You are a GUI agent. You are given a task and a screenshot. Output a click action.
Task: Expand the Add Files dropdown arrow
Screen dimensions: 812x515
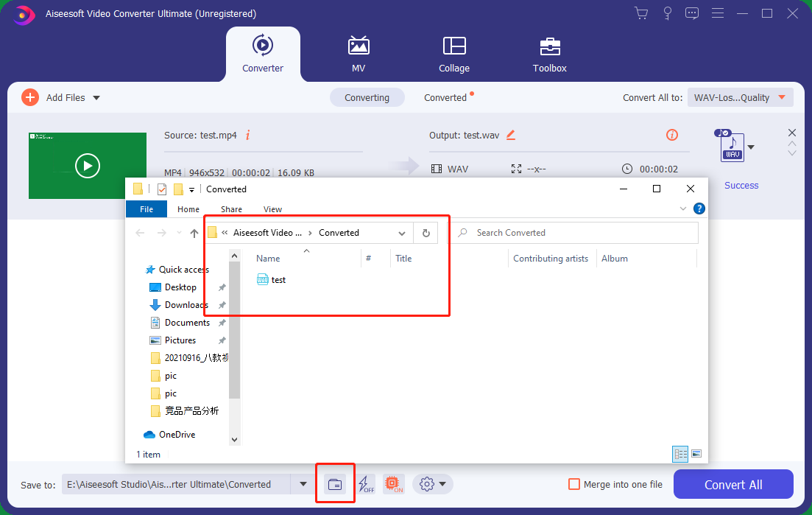click(96, 98)
